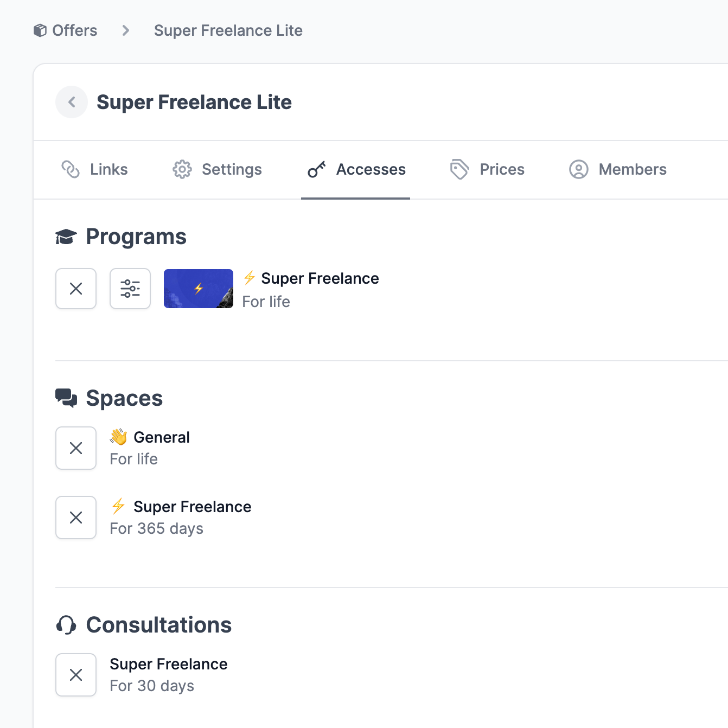Viewport: 728px width, 728px height.
Task: Open the Members tab
Action: (617, 169)
